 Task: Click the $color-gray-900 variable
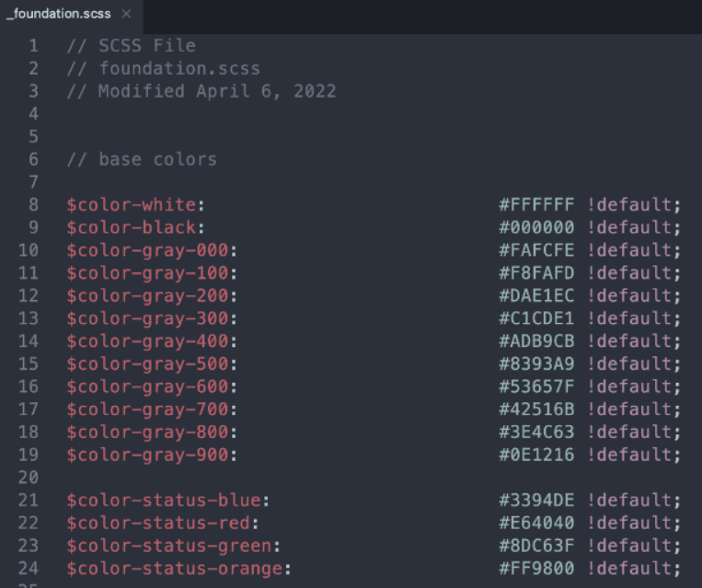point(147,455)
